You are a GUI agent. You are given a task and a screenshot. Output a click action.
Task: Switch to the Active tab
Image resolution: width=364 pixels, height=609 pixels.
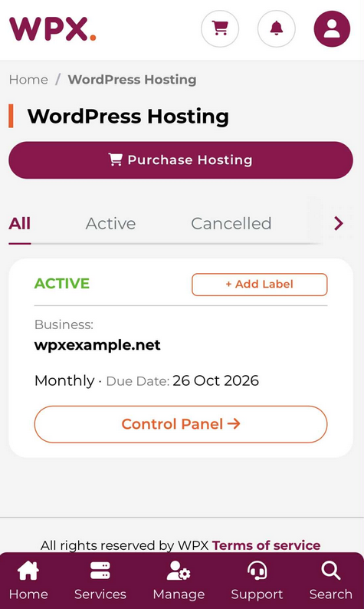110,224
